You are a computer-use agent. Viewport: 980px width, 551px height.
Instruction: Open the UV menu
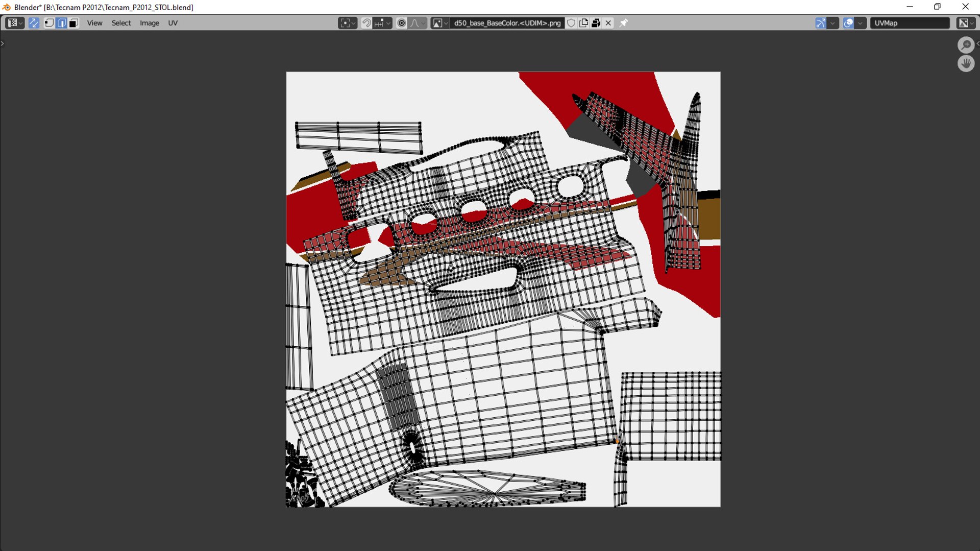(x=173, y=23)
